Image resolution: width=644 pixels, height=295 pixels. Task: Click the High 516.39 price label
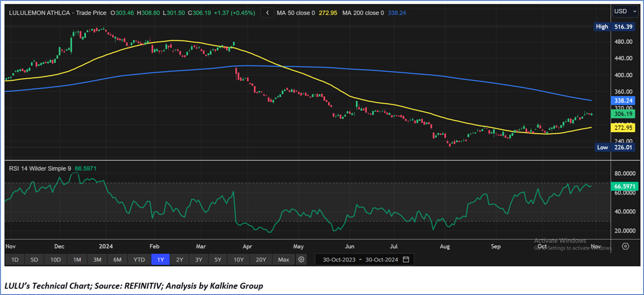pos(614,27)
